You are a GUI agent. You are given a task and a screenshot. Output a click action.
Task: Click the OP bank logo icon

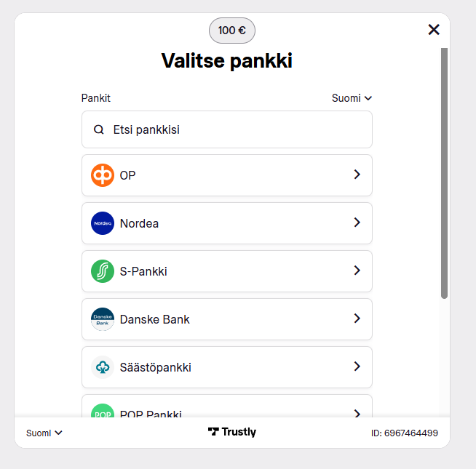coord(103,175)
